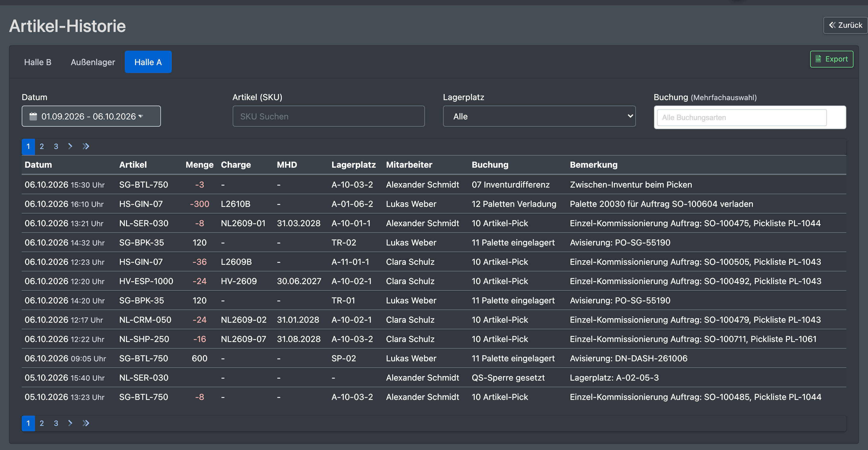Click the Lagerplatz TR-02 cell
The height and width of the screenshot is (450, 868).
pyautogui.click(x=344, y=243)
